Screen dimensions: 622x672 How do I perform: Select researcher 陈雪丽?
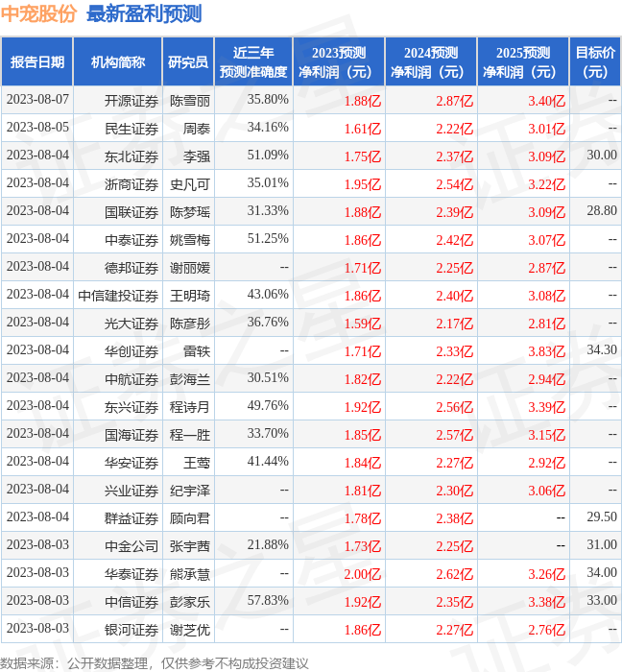[x=190, y=101]
